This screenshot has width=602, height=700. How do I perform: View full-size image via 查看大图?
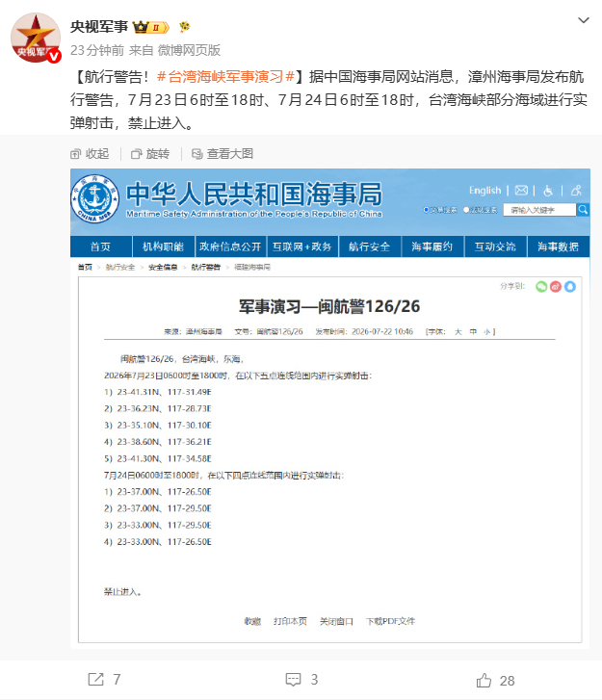pyautogui.click(x=222, y=153)
